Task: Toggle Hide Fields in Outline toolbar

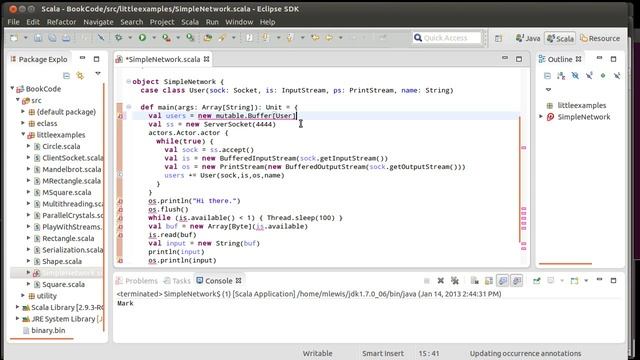Action: (x=575, y=76)
